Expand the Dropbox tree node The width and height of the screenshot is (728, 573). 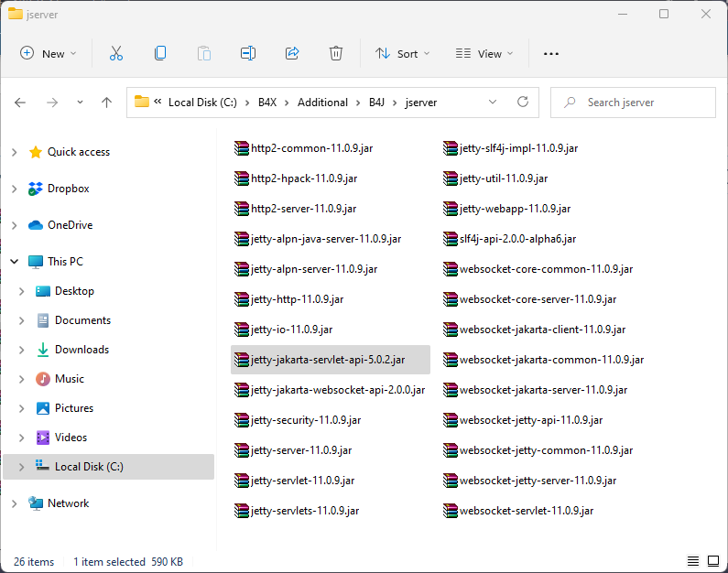pos(15,189)
